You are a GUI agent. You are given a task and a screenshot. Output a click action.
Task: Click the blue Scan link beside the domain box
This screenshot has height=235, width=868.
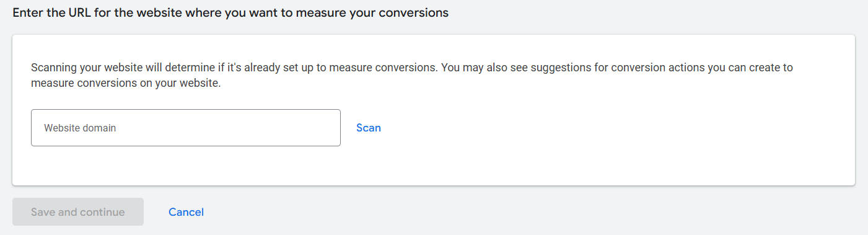(369, 128)
